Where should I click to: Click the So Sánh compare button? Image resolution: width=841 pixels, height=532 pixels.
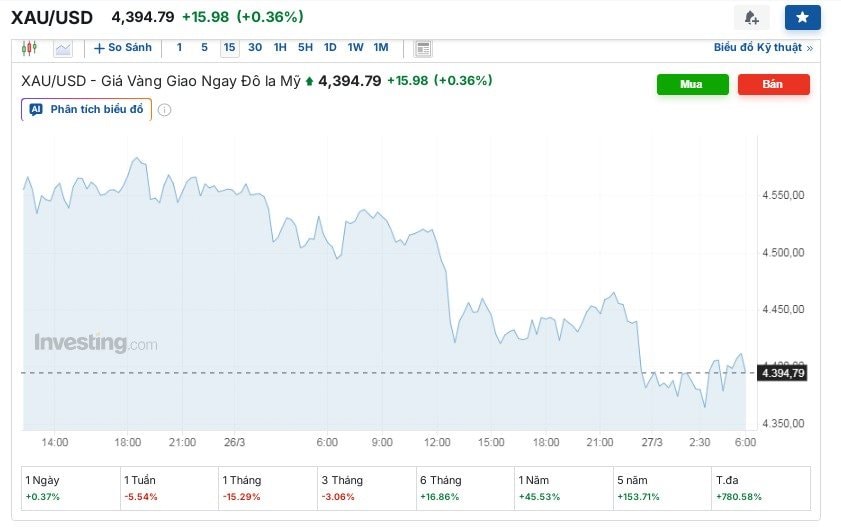(123, 48)
